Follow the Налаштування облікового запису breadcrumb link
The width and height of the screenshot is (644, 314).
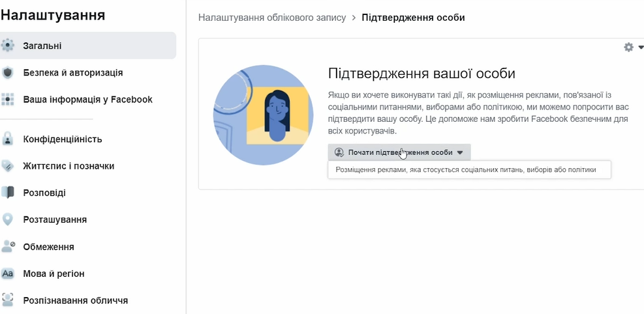tap(272, 18)
